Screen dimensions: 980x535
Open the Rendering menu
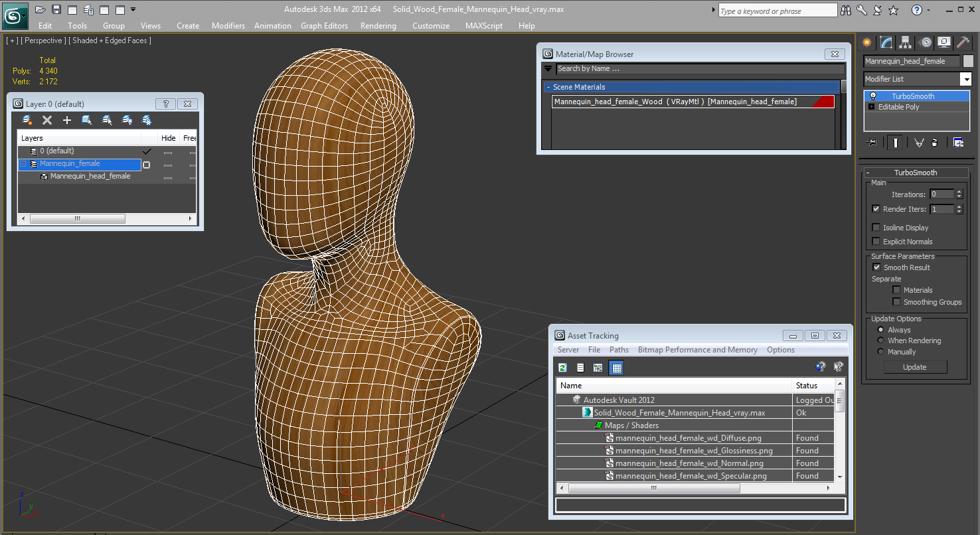tap(378, 26)
